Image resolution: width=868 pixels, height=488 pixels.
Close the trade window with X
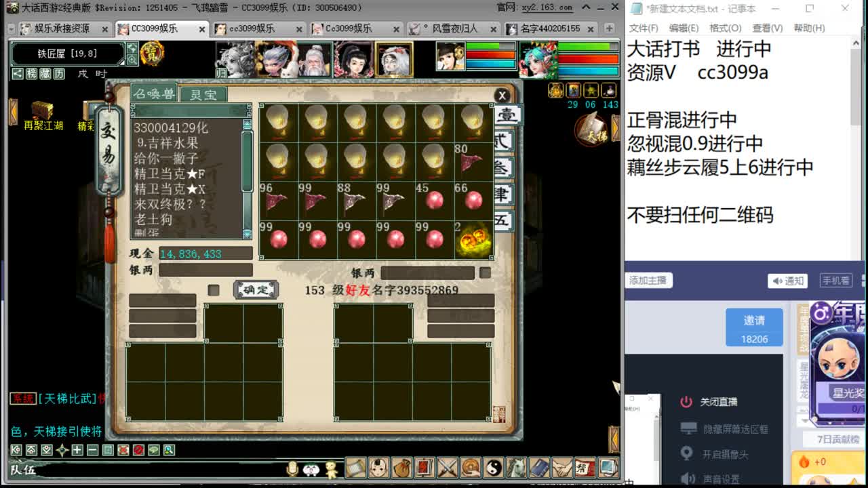[x=502, y=96]
